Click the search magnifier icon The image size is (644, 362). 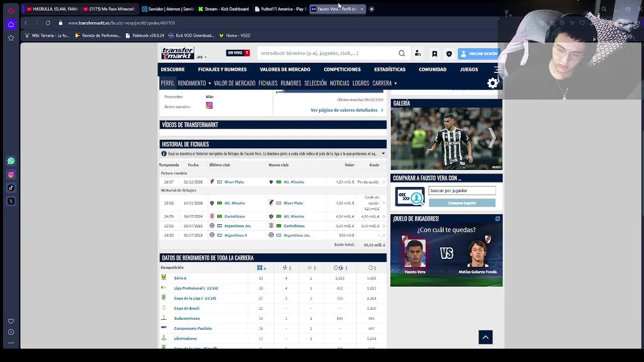(401, 53)
